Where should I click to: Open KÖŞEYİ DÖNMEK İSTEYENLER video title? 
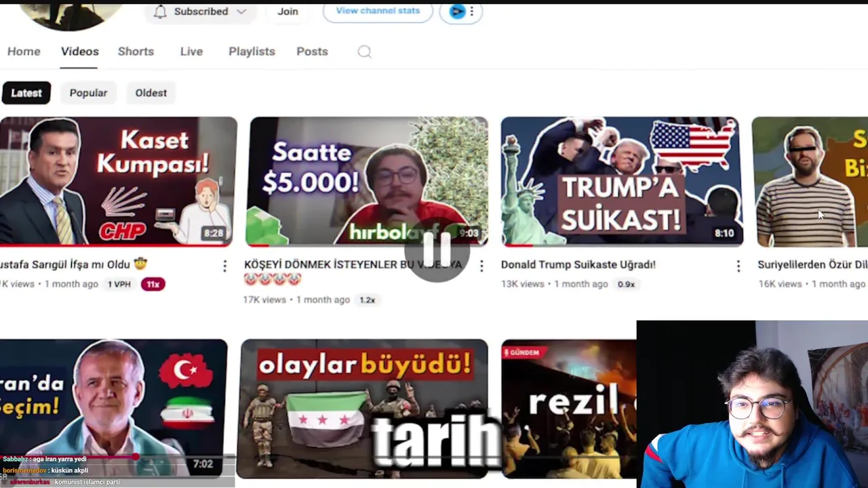(353, 271)
